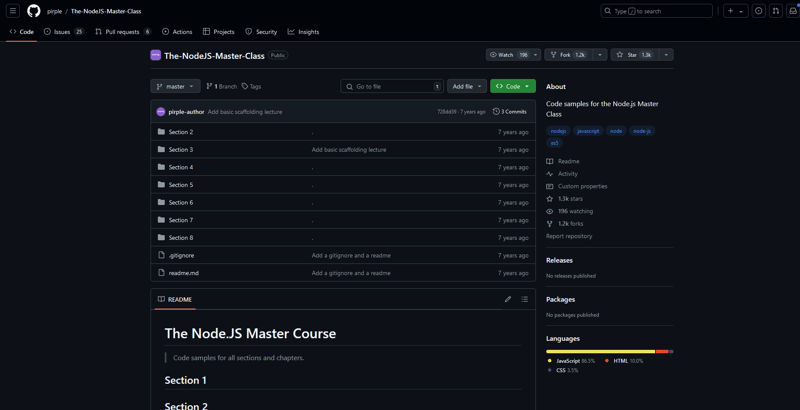Open the pull requests icon in header
Screen dimensions: 800x410
776,11
